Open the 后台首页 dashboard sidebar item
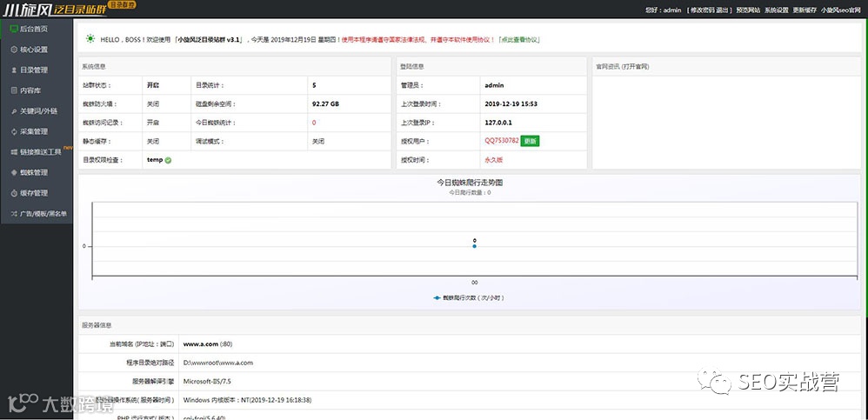This screenshot has height=420, width=868. (x=36, y=29)
